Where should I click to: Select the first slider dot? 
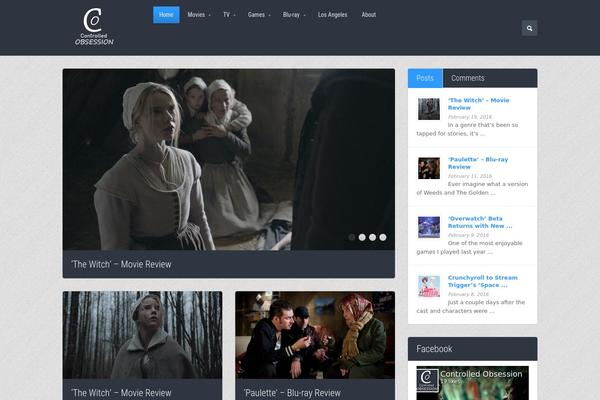[352, 237]
